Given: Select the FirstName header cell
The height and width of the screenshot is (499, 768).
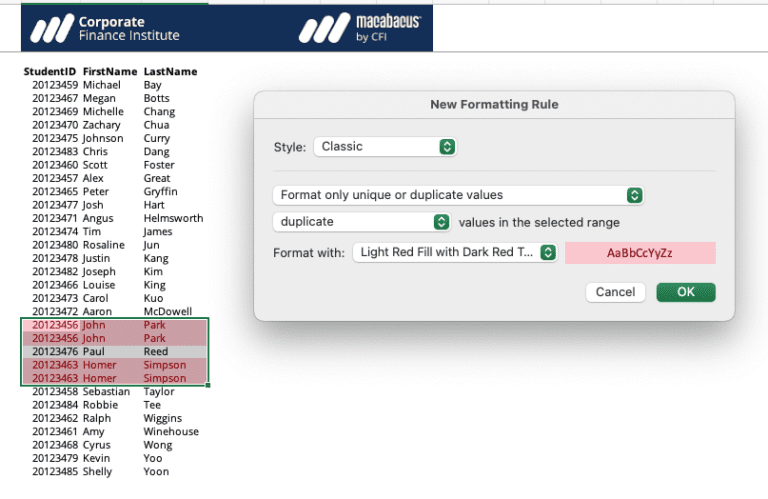Looking at the screenshot, I should click(x=109, y=72).
